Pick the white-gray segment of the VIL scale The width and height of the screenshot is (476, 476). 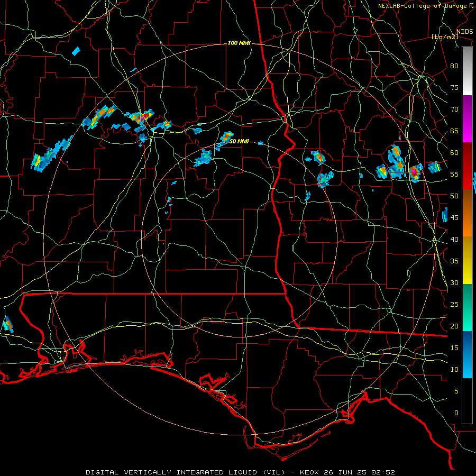pos(467,71)
